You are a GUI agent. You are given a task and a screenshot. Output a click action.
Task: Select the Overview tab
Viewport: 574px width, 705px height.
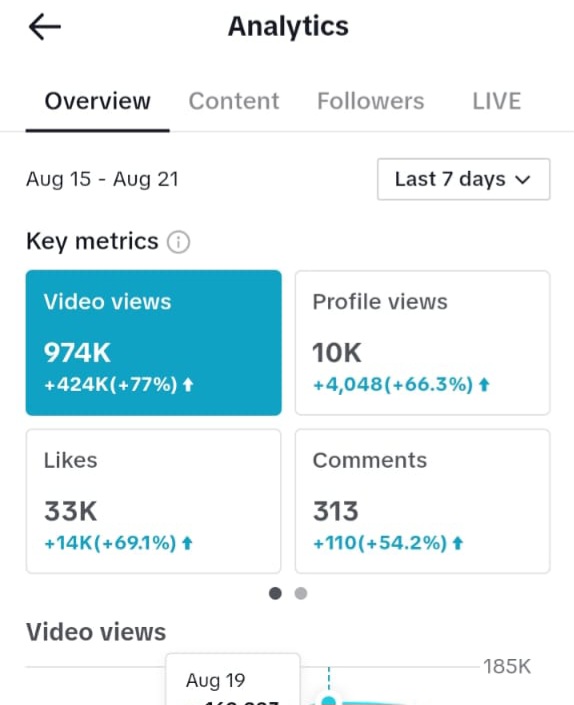coord(98,101)
